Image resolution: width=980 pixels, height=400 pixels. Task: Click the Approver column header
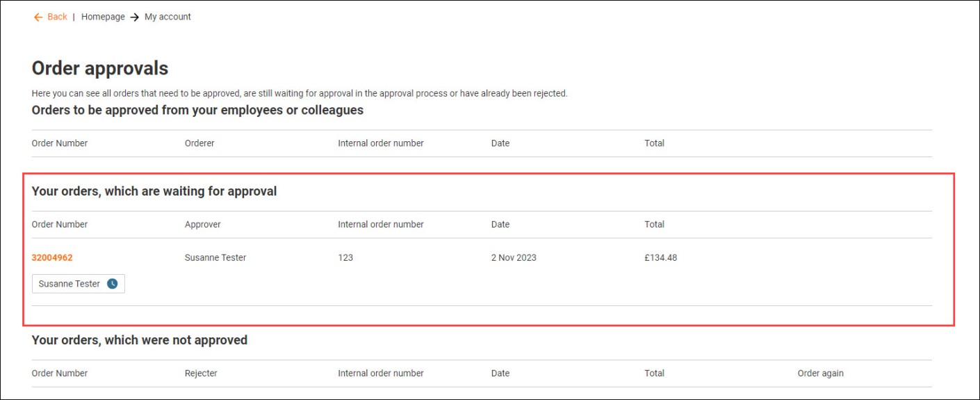tap(202, 225)
